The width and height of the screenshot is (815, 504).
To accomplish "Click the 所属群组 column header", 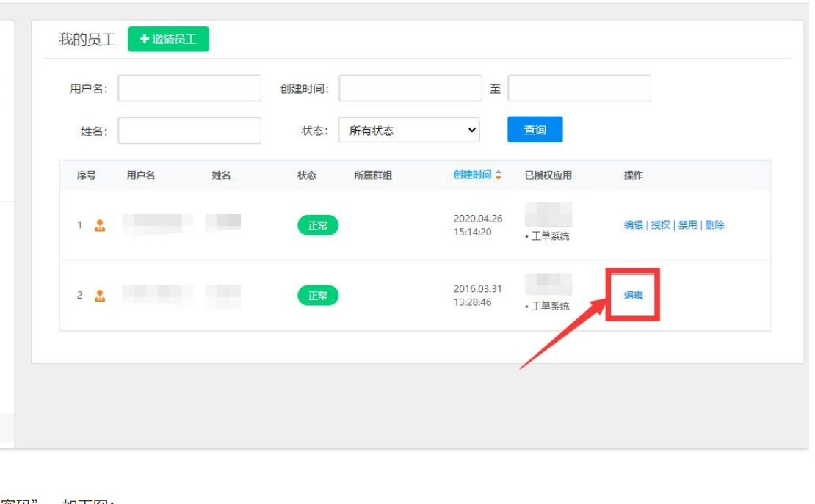I will tap(372, 175).
